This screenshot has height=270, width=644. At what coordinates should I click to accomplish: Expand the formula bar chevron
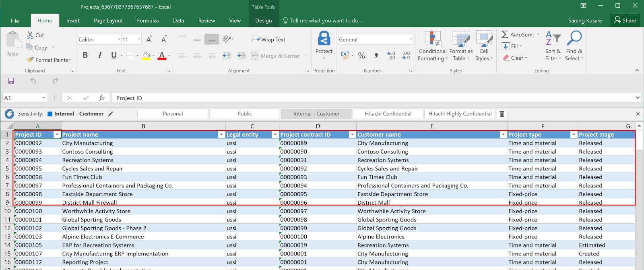[638, 98]
